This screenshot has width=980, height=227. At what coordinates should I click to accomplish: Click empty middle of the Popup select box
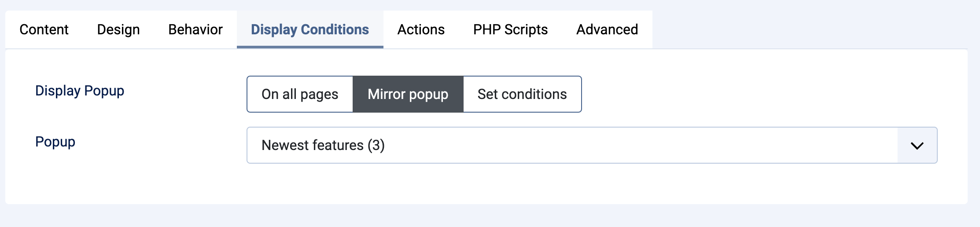(x=616, y=145)
